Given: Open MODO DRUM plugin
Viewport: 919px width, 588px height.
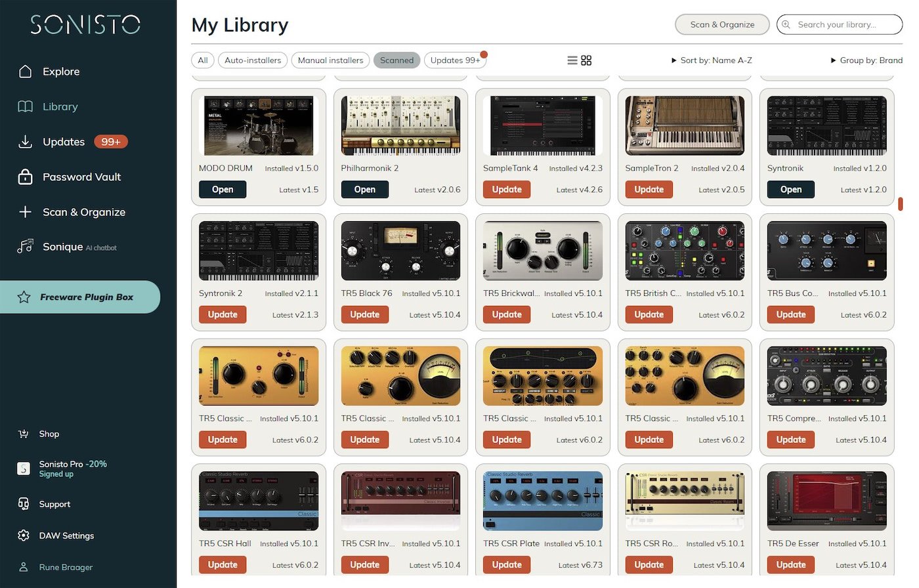Looking at the screenshot, I should click(223, 190).
